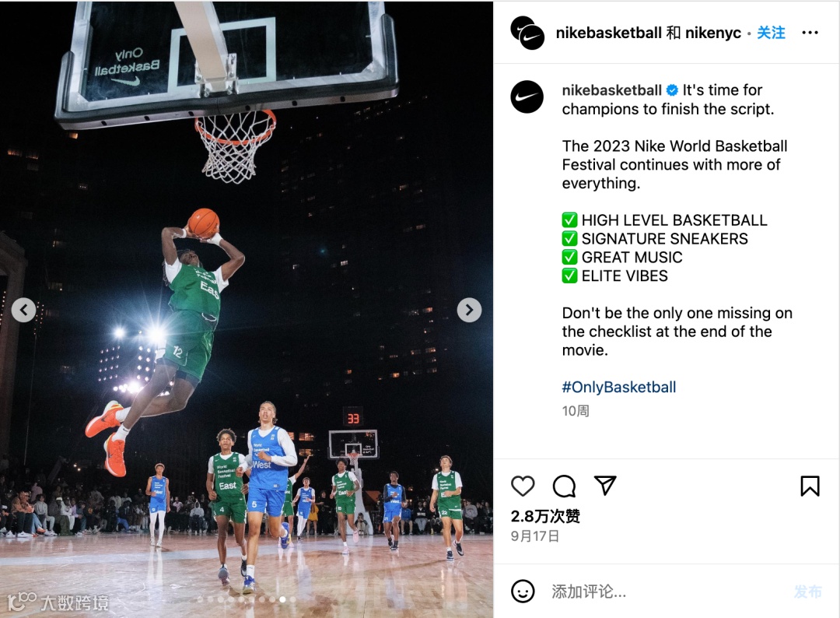
Task: Open the emoji picker smiley icon
Action: [x=523, y=592]
